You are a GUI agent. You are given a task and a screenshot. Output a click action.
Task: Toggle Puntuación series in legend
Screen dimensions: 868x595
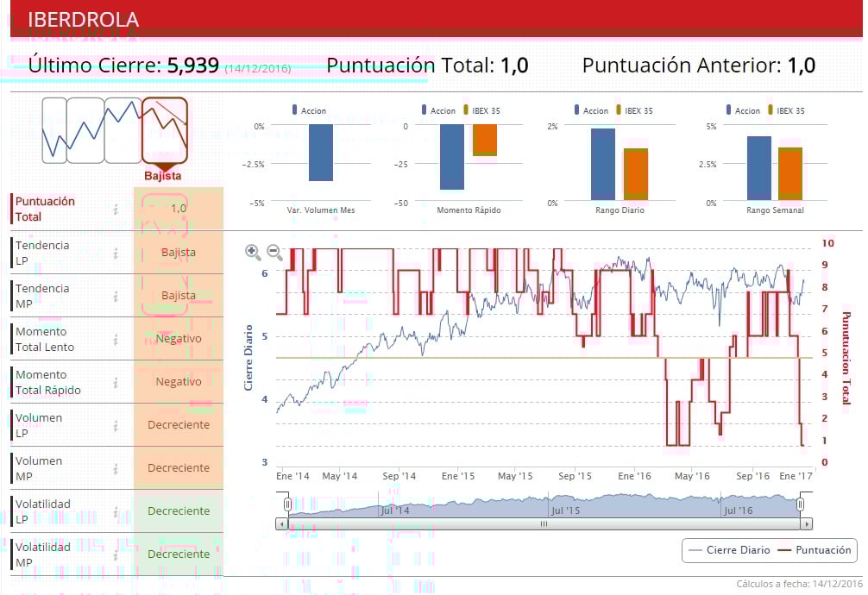coord(815,550)
